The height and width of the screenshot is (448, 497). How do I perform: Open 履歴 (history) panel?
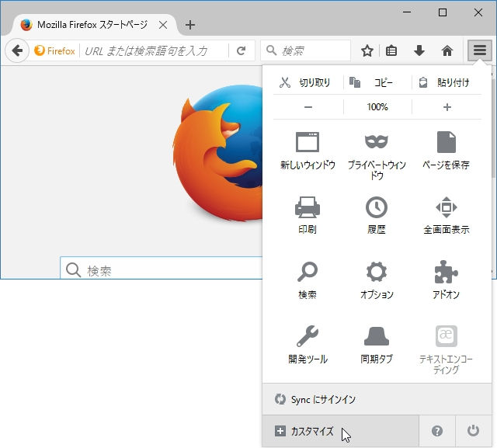376,215
